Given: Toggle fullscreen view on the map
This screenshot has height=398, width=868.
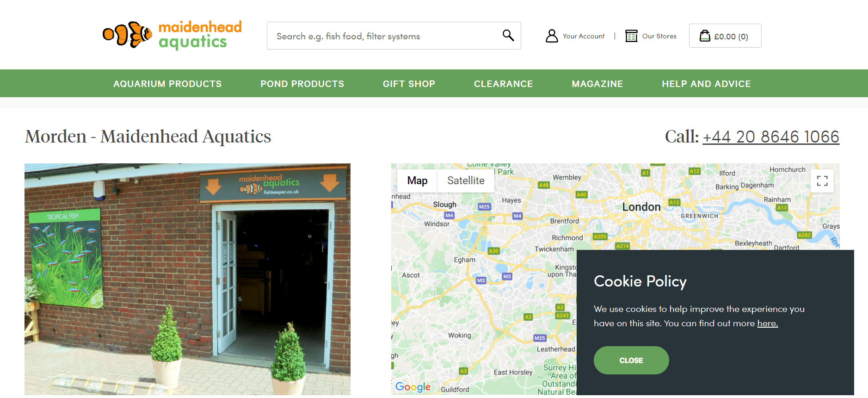Looking at the screenshot, I should point(822,181).
